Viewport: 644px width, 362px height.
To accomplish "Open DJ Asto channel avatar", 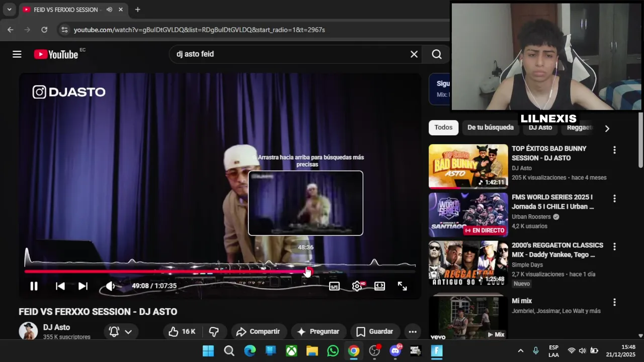I will 28,331.
